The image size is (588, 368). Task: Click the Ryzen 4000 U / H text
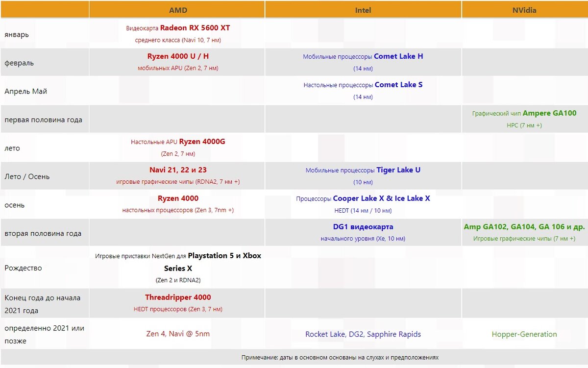(x=178, y=56)
